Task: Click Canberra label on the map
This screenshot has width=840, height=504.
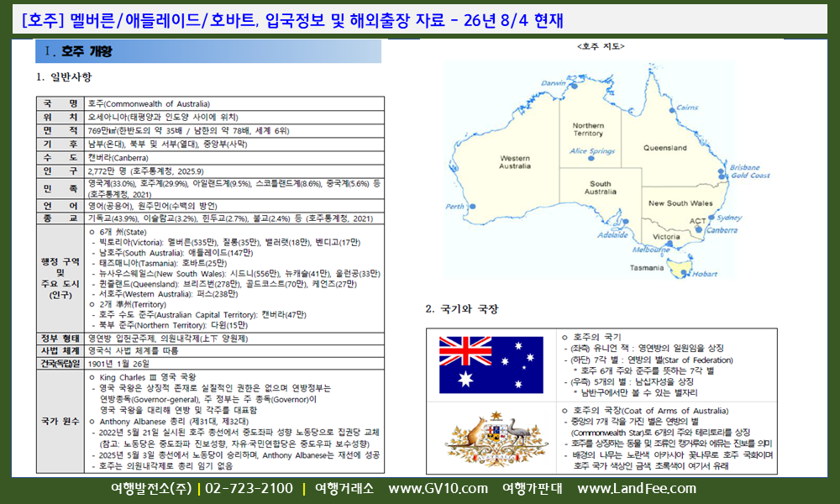Action: point(722,230)
